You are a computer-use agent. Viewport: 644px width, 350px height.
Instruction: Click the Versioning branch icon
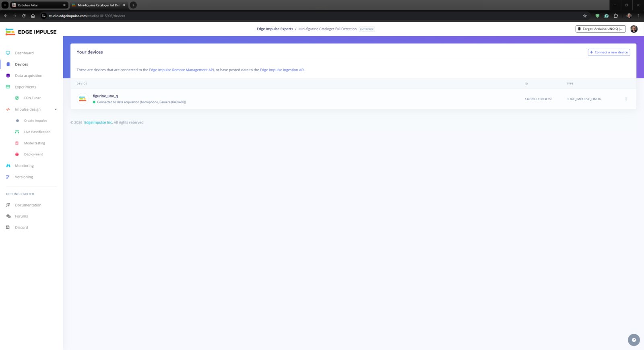8,177
